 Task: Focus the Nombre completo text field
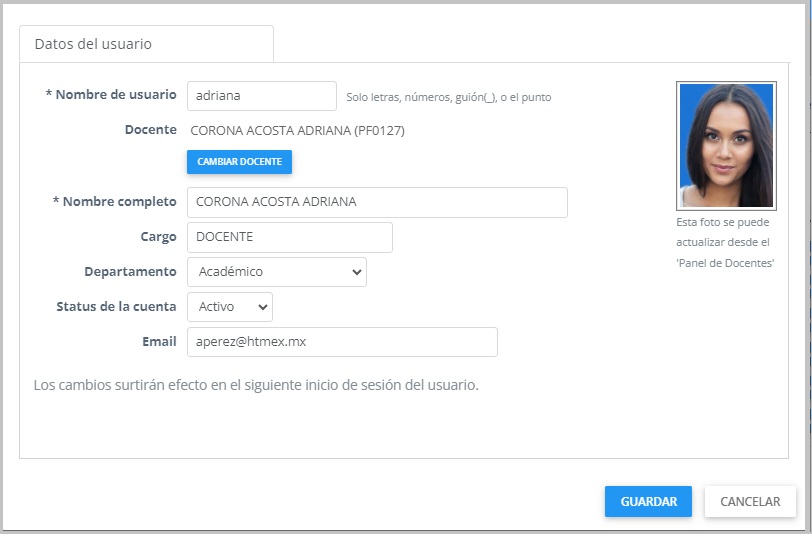376,202
